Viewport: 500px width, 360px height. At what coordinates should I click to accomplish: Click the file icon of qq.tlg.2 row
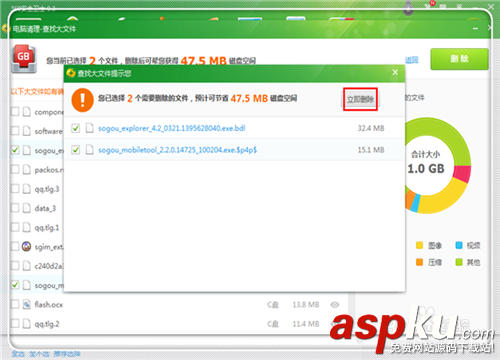[x=27, y=323]
